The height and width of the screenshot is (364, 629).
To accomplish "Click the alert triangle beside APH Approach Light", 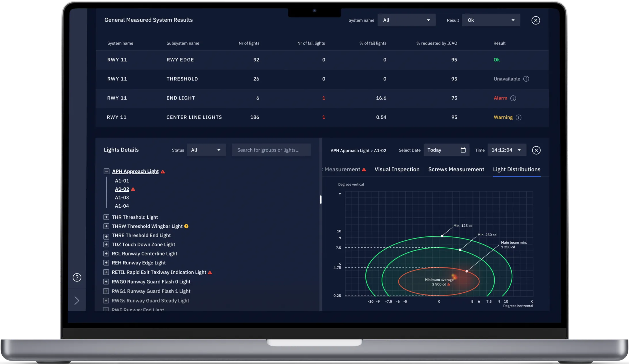I will point(163,172).
